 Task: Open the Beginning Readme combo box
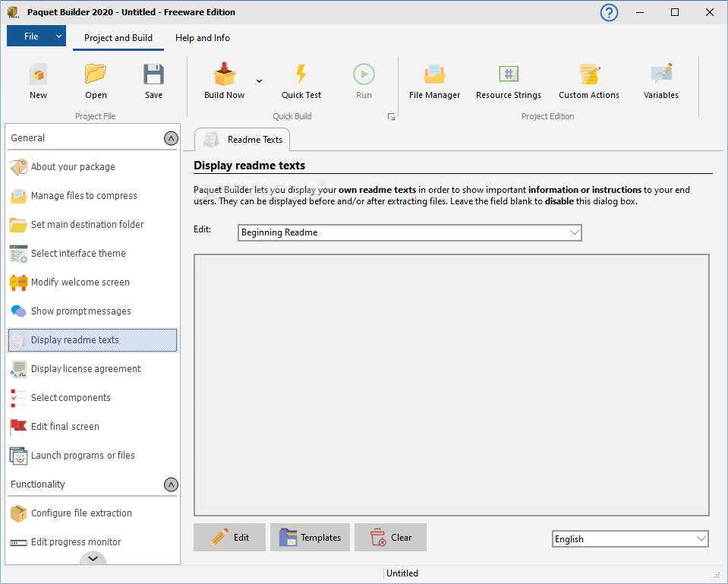coord(409,232)
